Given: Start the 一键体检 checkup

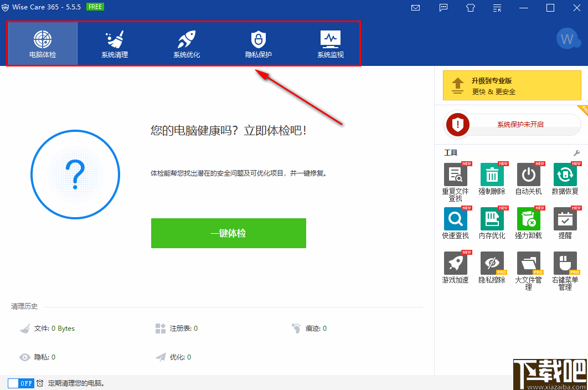Looking at the screenshot, I should (x=228, y=233).
